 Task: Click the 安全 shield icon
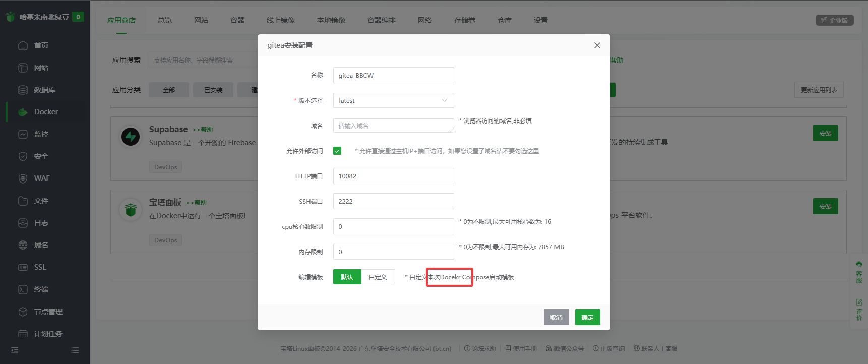(x=23, y=156)
